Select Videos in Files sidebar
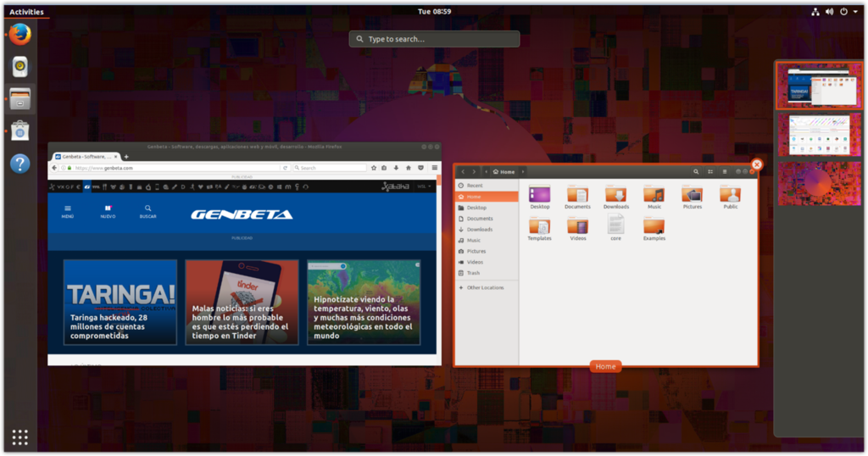The height and width of the screenshot is (456, 868). (487, 262)
